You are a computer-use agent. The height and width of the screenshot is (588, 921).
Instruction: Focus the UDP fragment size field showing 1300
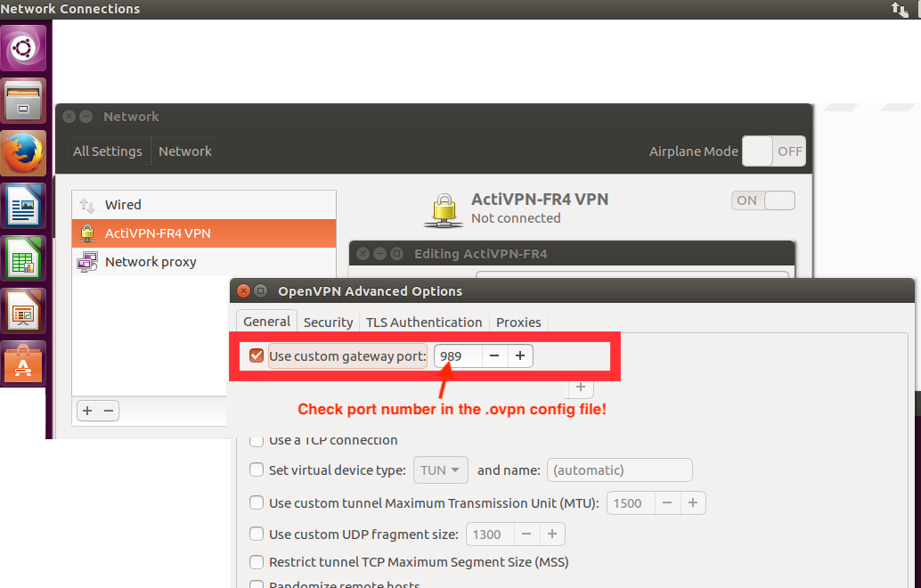click(490, 534)
